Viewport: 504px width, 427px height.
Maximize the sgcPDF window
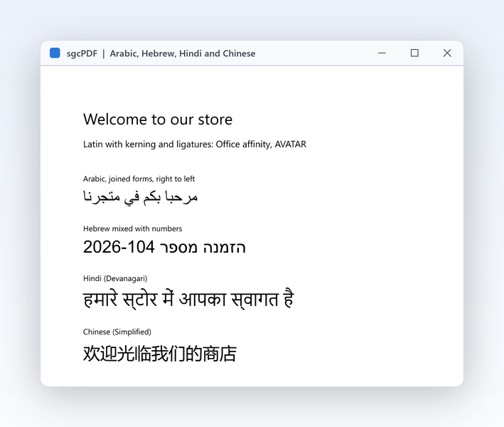click(x=414, y=53)
